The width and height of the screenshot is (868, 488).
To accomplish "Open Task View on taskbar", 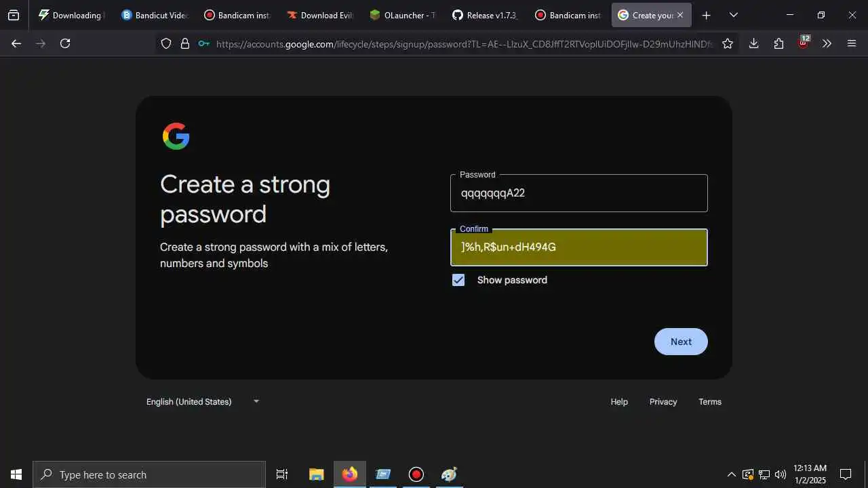I will (x=282, y=474).
